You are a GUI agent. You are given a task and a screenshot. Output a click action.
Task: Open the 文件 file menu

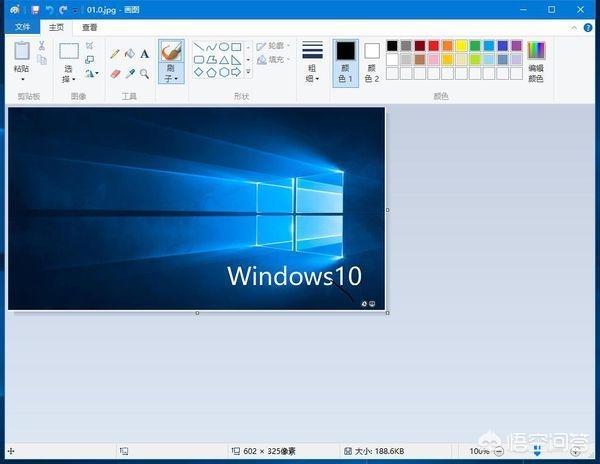[22, 28]
